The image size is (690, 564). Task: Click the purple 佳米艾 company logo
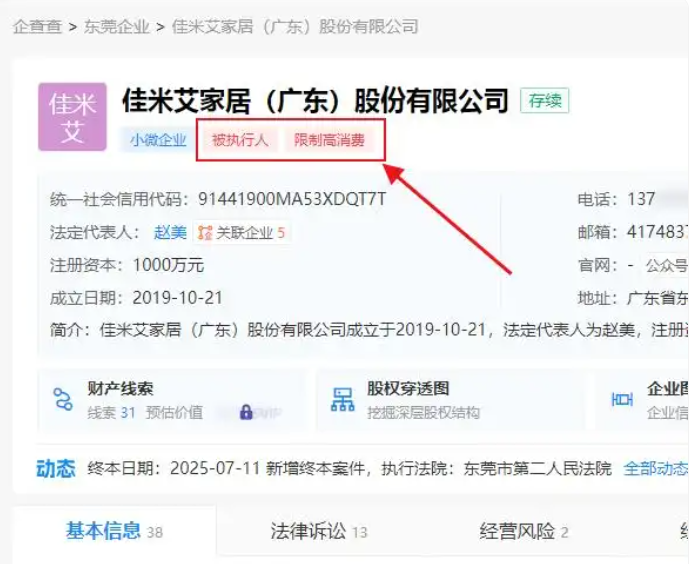(x=72, y=117)
